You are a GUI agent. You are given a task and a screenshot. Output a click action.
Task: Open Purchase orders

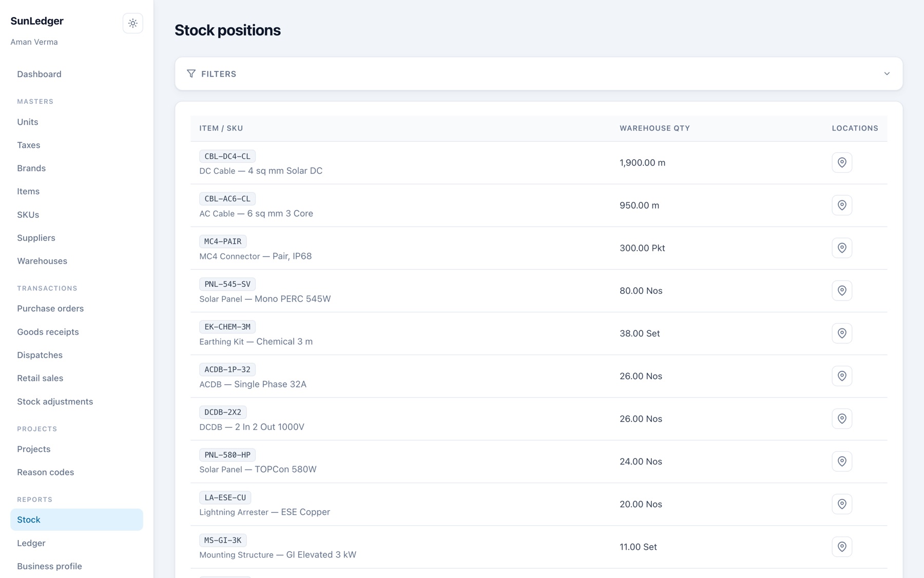point(76,308)
